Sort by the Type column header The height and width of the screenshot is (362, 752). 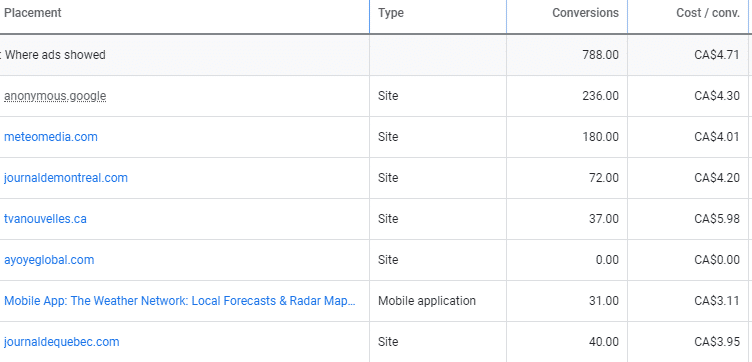(390, 13)
